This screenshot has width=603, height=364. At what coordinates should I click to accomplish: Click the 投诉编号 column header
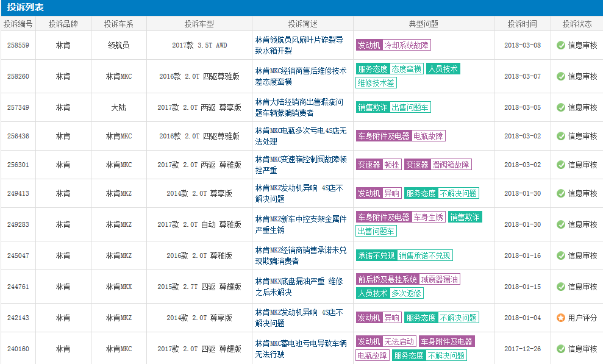coord(18,24)
